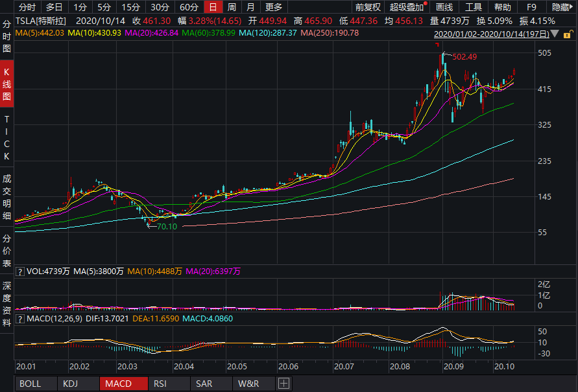Switch to 周 weekly candle period
This screenshot has height=392, width=578.
[232, 7]
